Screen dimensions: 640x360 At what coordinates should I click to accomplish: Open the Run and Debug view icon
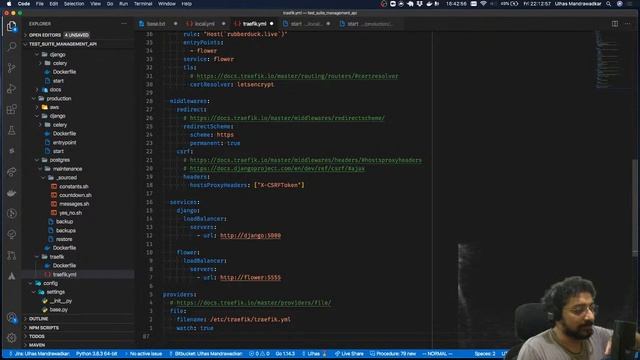(x=11, y=89)
